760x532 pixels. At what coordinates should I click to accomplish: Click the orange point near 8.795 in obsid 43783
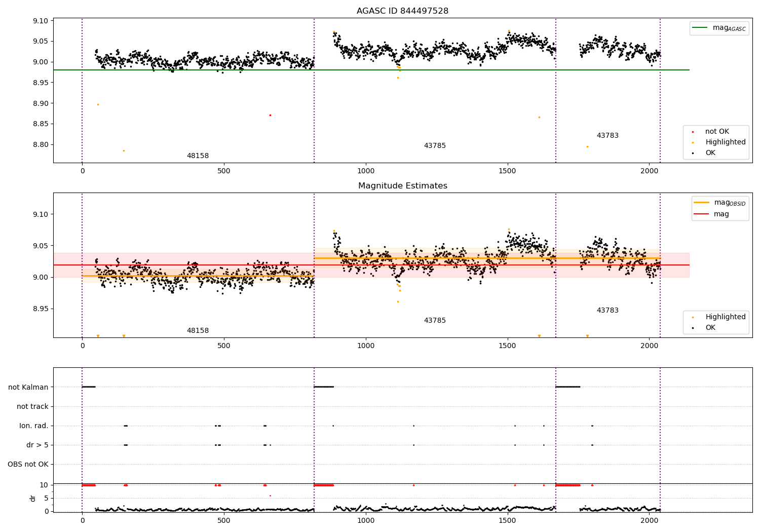587,146
